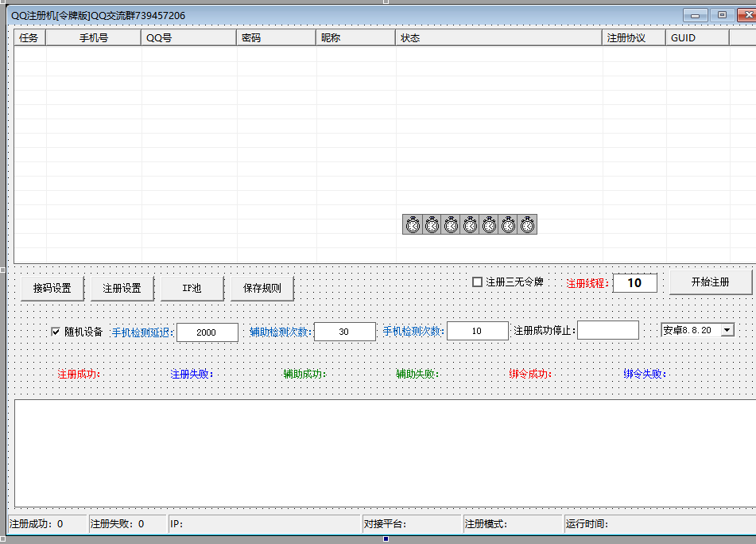This screenshot has height=544, width=756.
Task: Click the IP池 button
Action: pyautogui.click(x=192, y=289)
